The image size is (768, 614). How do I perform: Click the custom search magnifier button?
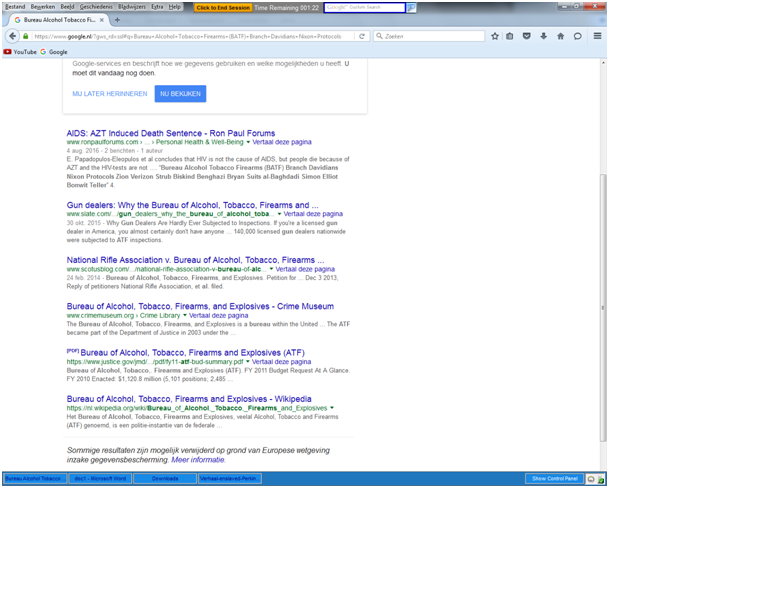pyautogui.click(x=411, y=7)
